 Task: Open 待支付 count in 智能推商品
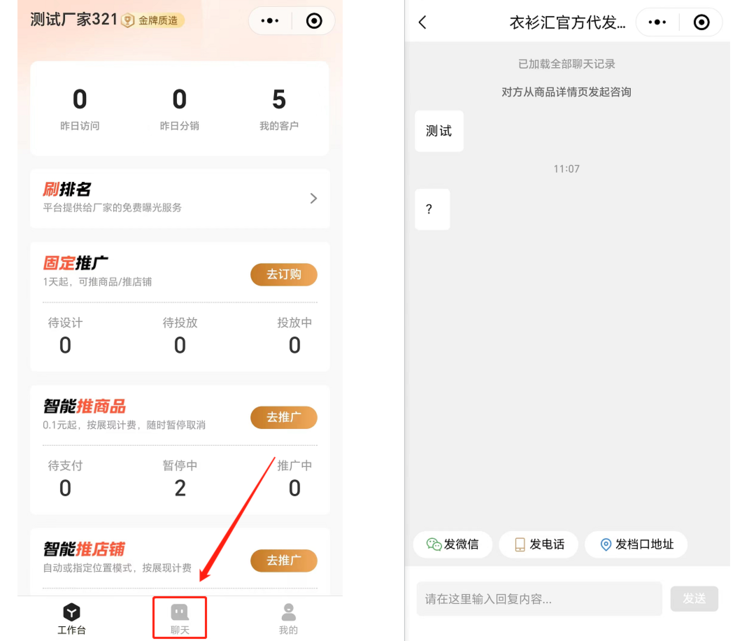click(x=65, y=479)
